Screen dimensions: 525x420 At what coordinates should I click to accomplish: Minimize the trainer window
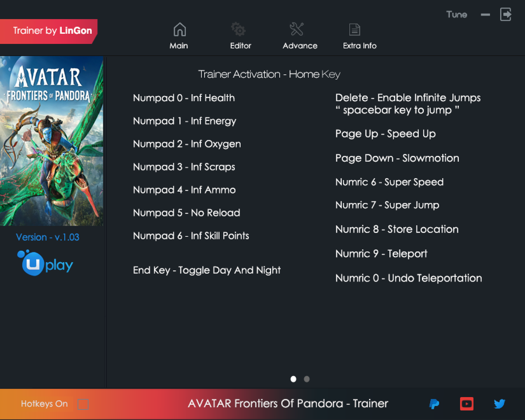click(x=485, y=15)
